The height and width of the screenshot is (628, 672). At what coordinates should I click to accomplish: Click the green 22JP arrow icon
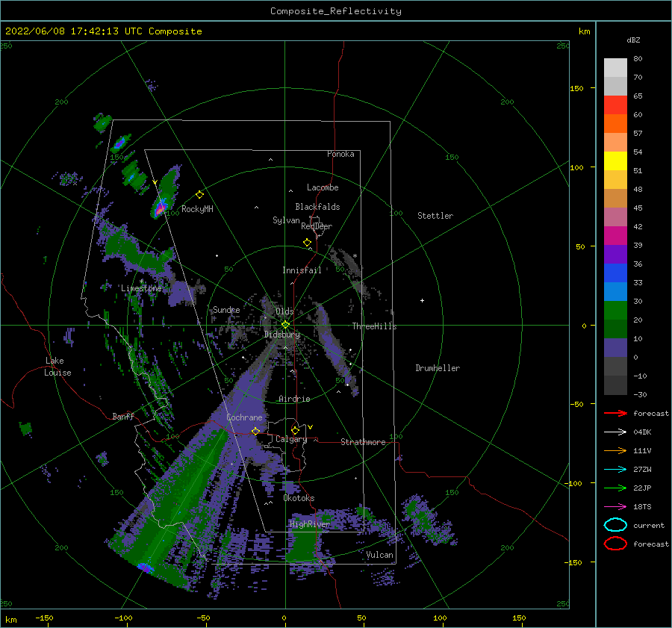(x=615, y=488)
